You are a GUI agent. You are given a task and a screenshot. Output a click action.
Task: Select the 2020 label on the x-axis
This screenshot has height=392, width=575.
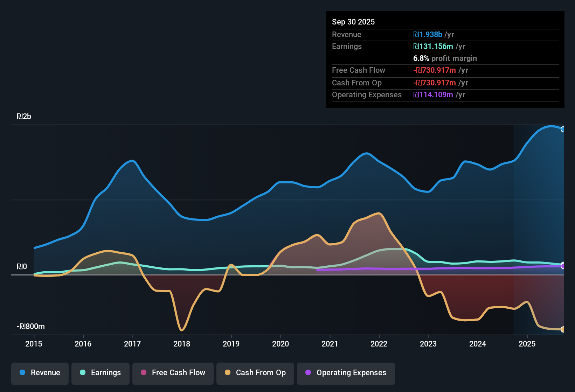tap(280, 344)
